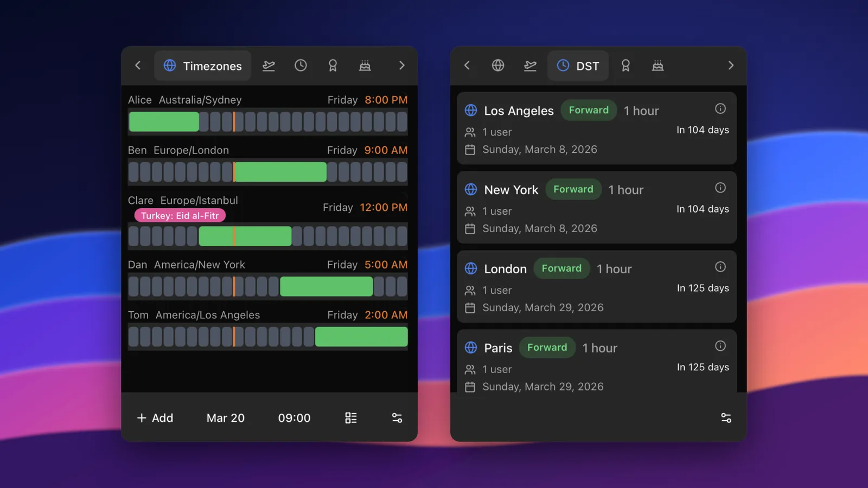This screenshot has width=868, height=488.
Task: Change the 09:00 time value
Action: (294, 418)
